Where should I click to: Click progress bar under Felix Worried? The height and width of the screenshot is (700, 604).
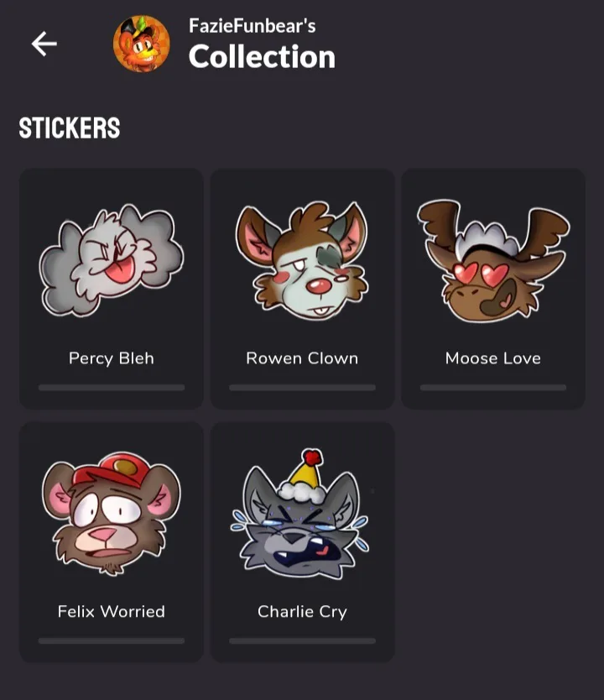click(x=112, y=640)
